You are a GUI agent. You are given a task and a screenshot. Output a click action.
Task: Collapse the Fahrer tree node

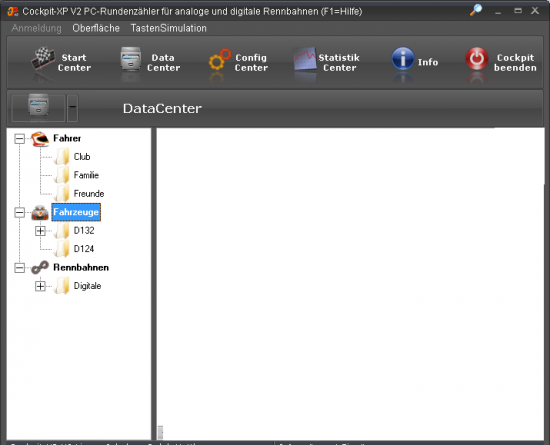pyautogui.click(x=20, y=139)
